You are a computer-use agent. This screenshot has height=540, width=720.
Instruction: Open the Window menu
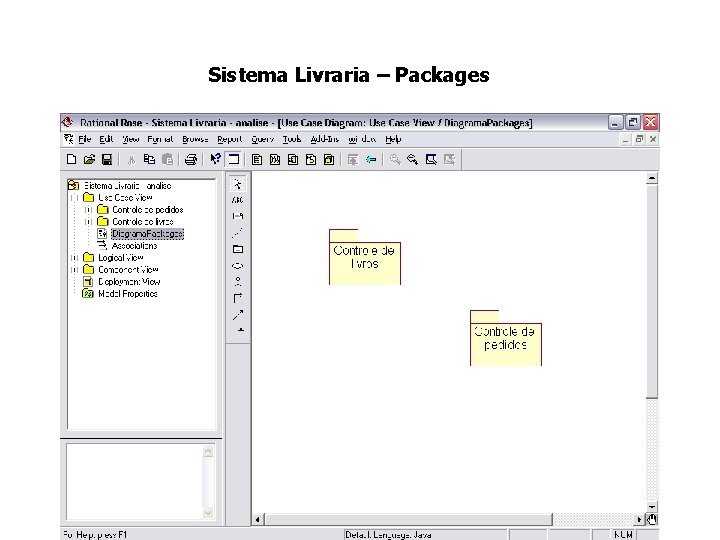coord(362,139)
